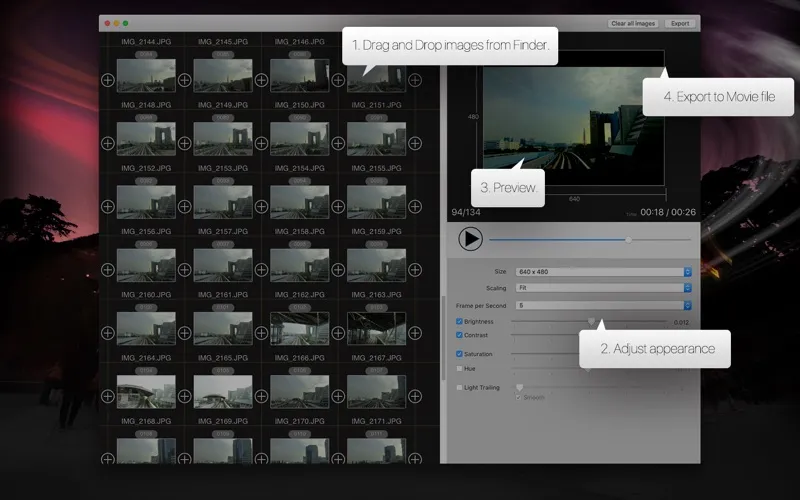Viewport: 800px width, 500px height.
Task: Click plus icon between IMG_2162 and IMG_2163 thumbnails
Action: [338, 333]
